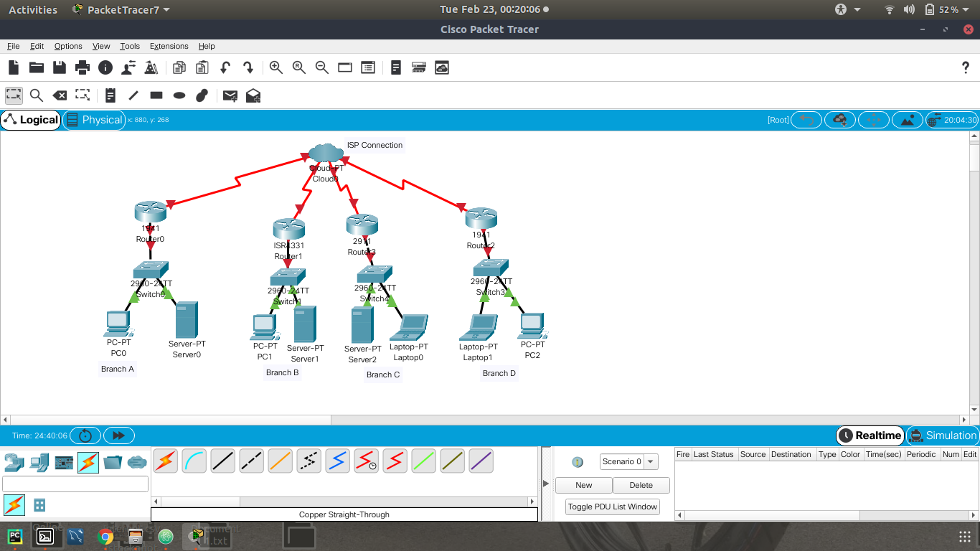This screenshot has height=551, width=980.
Task: Open the Scenario 0 dropdown
Action: click(628, 461)
